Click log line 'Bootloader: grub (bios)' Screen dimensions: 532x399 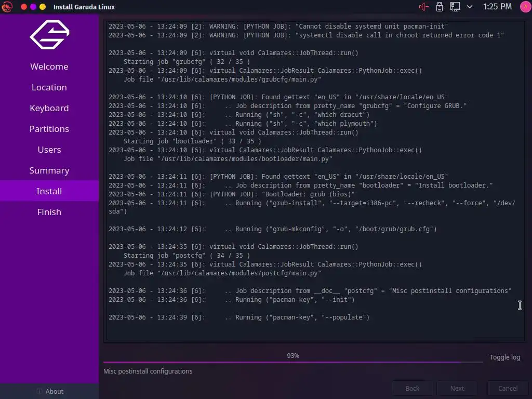(x=231, y=194)
